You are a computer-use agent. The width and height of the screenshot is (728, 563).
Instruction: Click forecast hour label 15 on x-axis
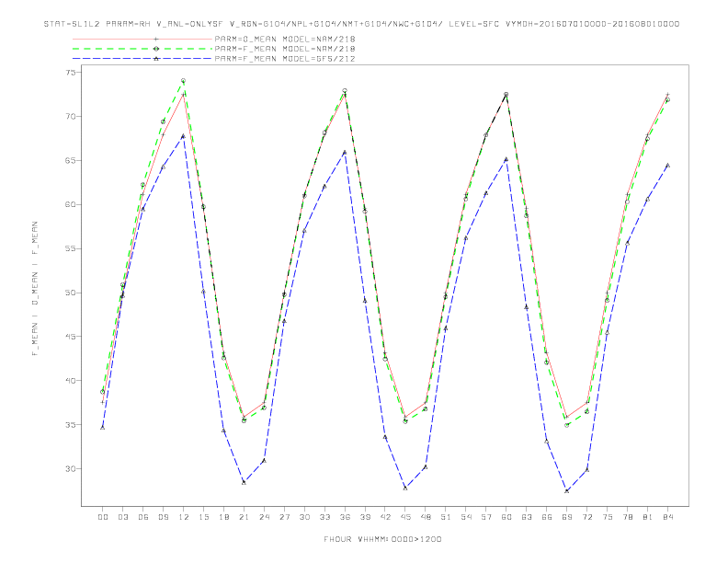(x=203, y=517)
